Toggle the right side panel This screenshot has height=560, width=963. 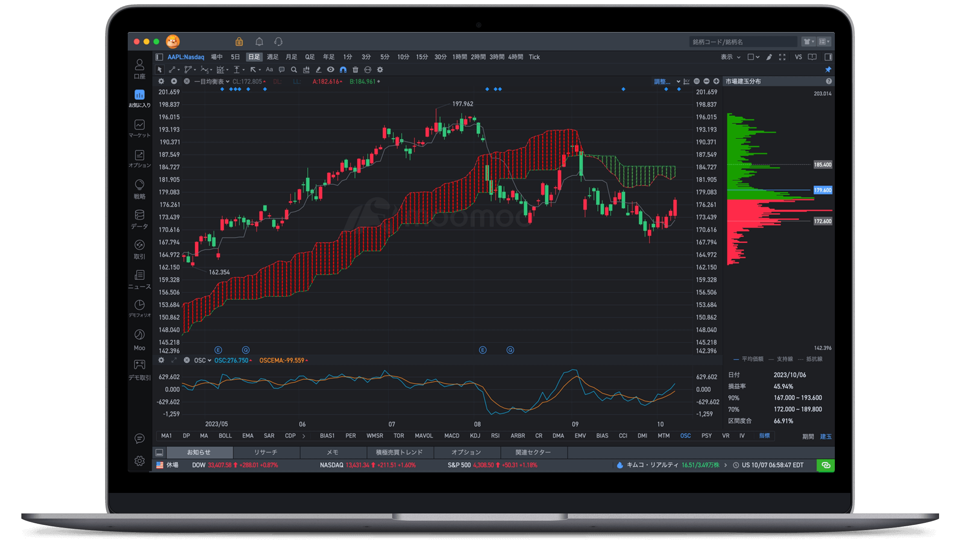[x=828, y=57]
